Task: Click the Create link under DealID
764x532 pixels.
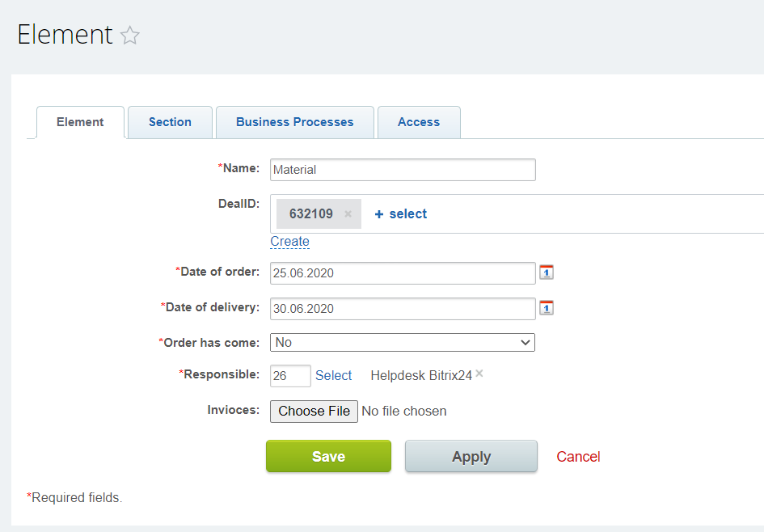Action: (x=289, y=242)
